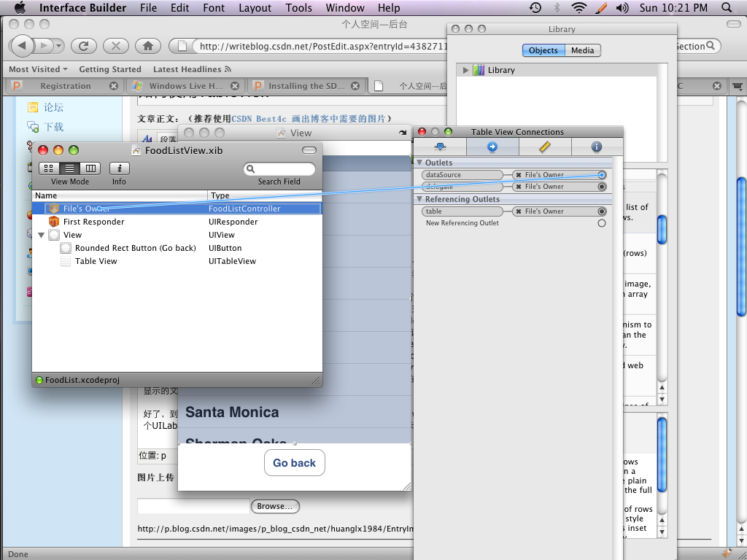Collapse the Outlets section
747x560 pixels.
coord(419,163)
